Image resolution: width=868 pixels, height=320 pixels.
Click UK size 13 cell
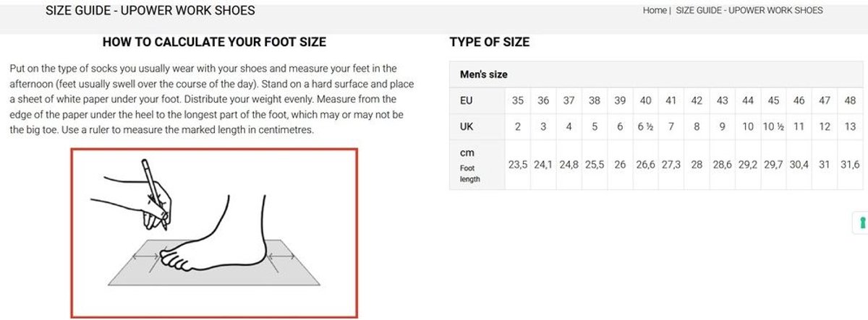point(850,126)
